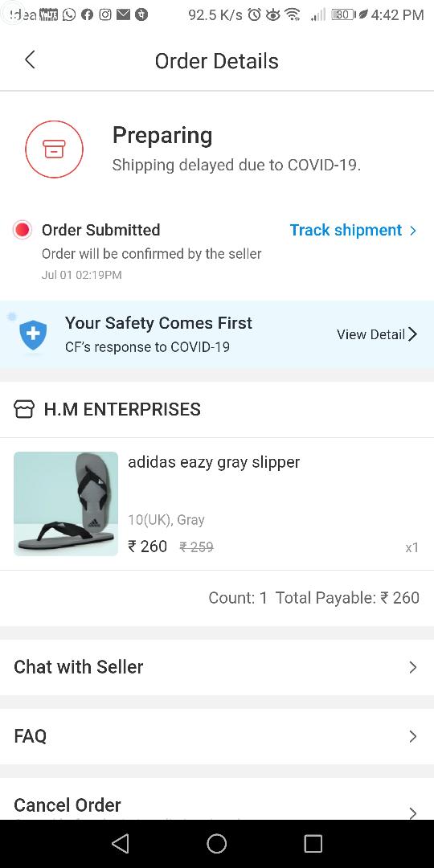This screenshot has width=434, height=868.
Task: Go back using the header arrow
Action: (30, 59)
